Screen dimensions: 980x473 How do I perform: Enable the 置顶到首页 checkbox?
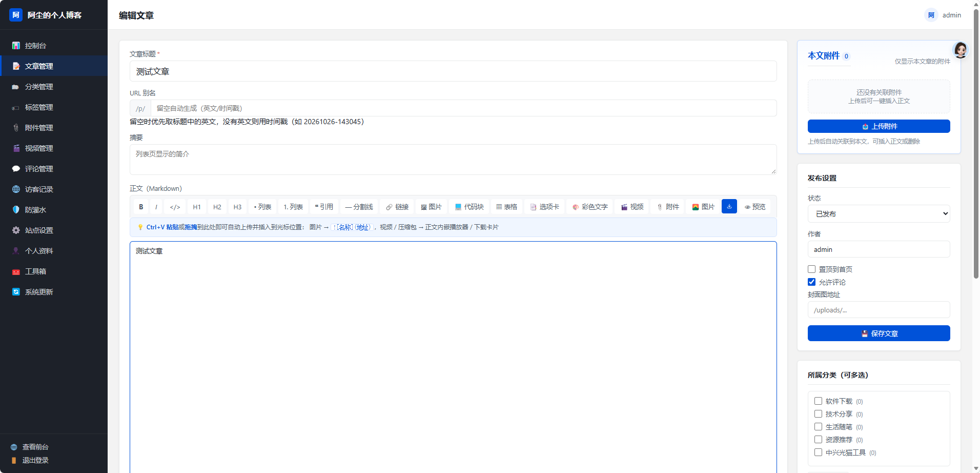[x=811, y=269]
